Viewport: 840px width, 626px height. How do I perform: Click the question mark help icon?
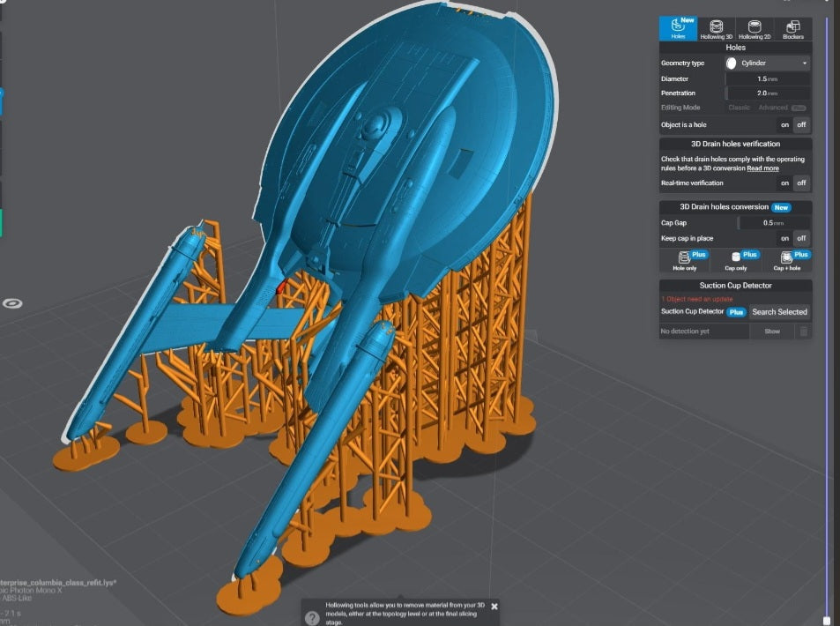coord(312,618)
